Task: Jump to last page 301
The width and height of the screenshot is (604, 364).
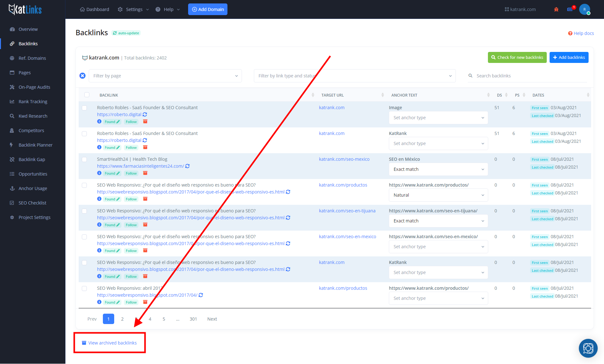Action: [193, 319]
